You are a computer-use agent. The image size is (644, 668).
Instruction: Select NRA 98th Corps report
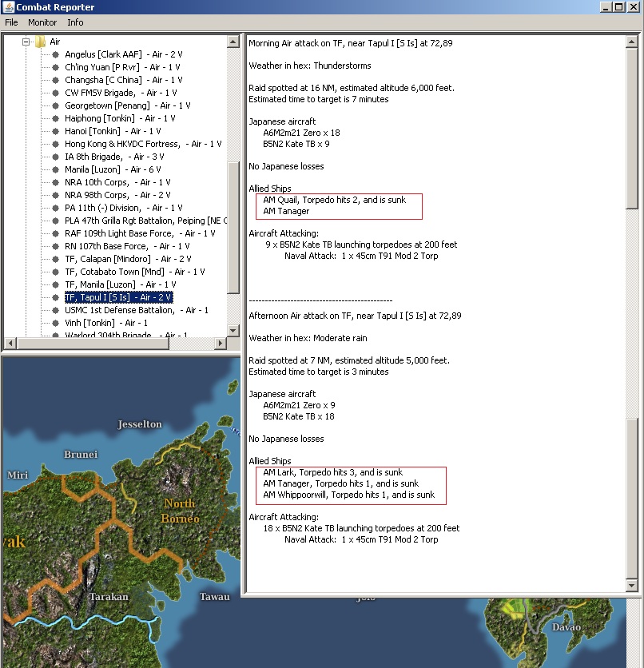pyautogui.click(x=117, y=195)
